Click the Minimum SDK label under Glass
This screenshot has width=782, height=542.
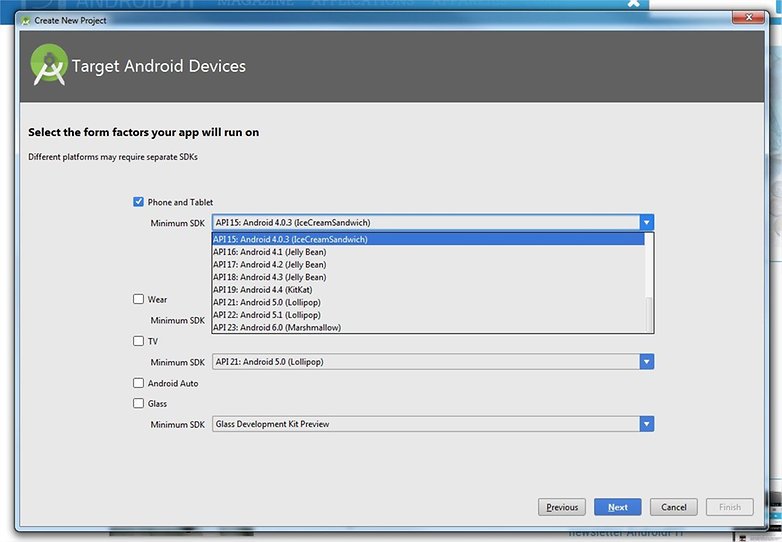pyautogui.click(x=178, y=424)
